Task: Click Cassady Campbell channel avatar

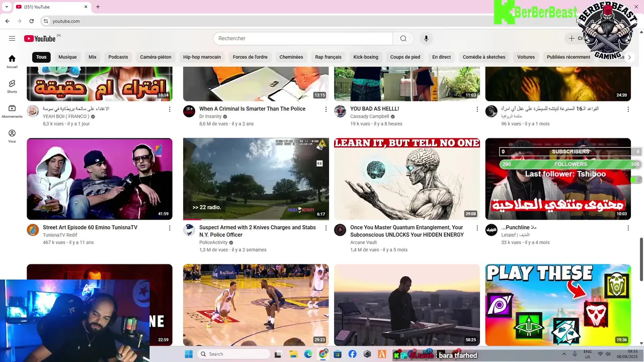Action: [x=340, y=112]
